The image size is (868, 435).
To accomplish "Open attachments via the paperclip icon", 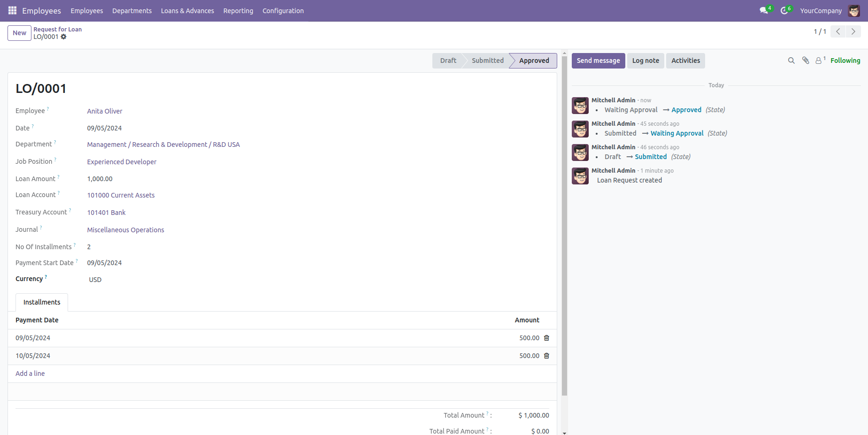I will (806, 61).
